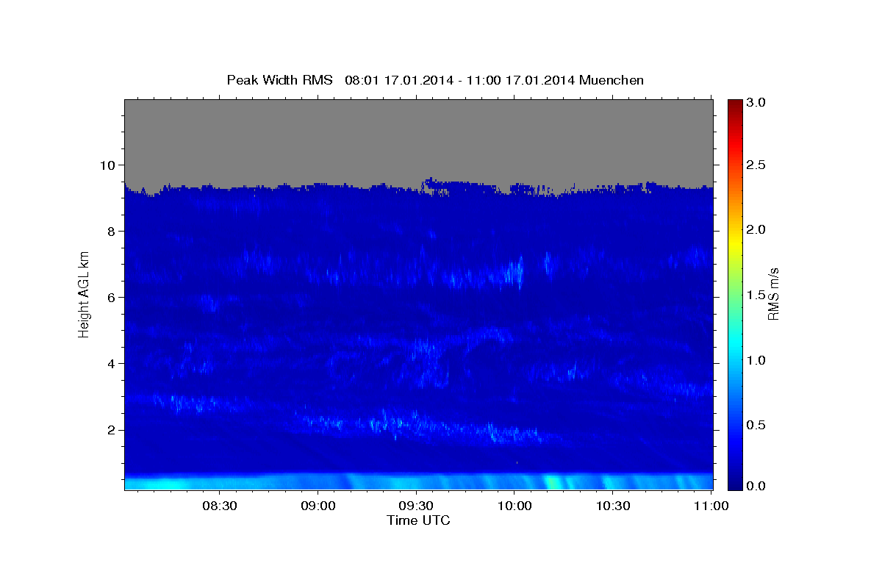This screenshot has width=882, height=588.
Task: Click the colorbar value 3.0
Action: (x=757, y=102)
